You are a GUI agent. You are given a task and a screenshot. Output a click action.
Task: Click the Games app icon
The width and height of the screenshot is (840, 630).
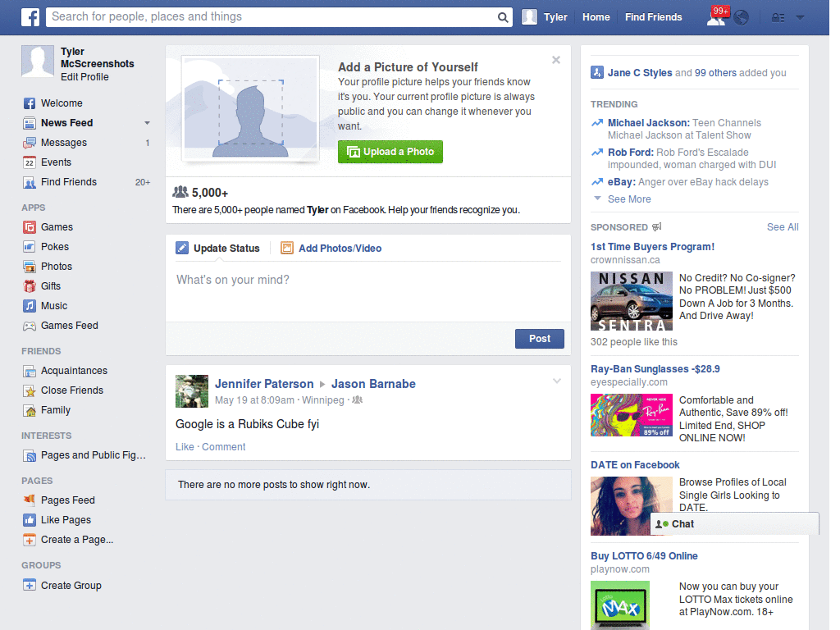(30, 227)
